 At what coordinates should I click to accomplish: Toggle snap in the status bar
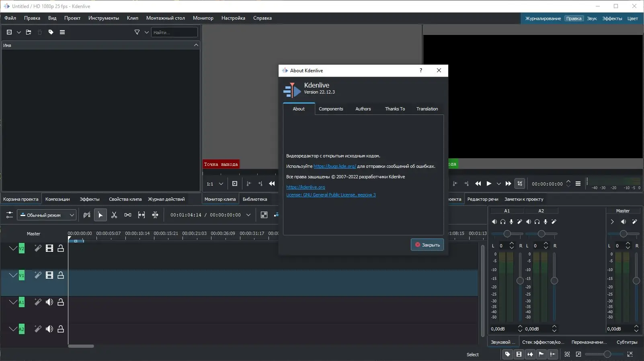[553, 354]
